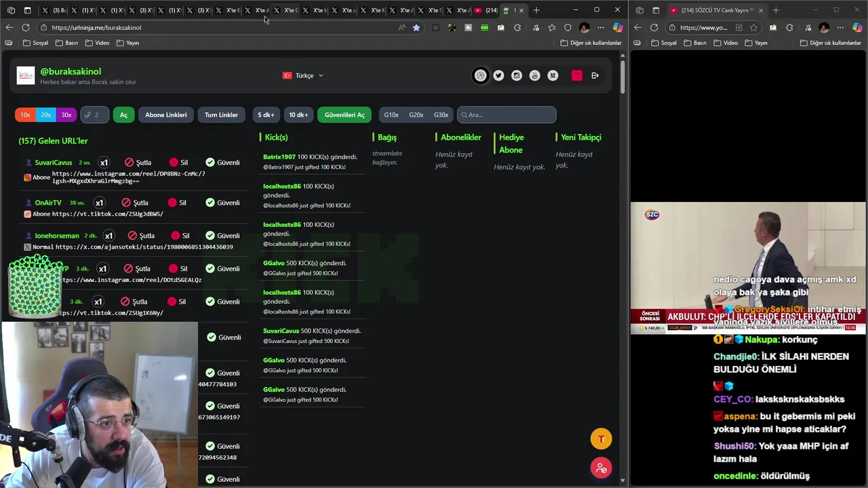Click Sil on the lonehorseman row
This screenshot has height=488, width=868.
pyautogui.click(x=180, y=236)
